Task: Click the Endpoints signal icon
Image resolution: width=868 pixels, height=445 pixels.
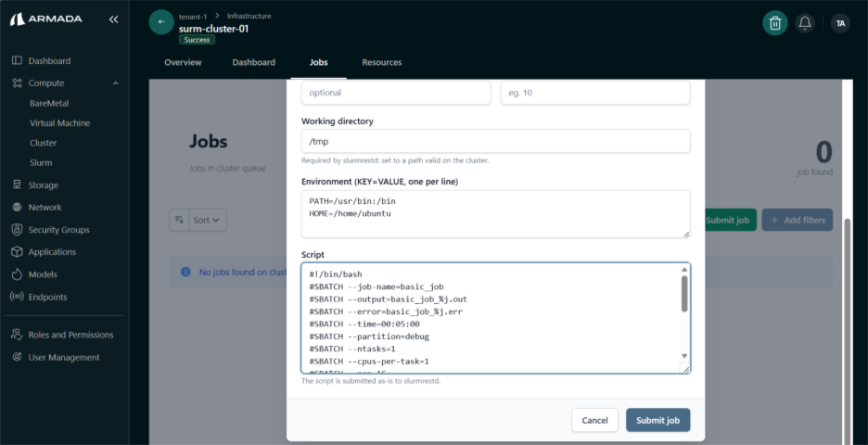Action: coord(17,298)
